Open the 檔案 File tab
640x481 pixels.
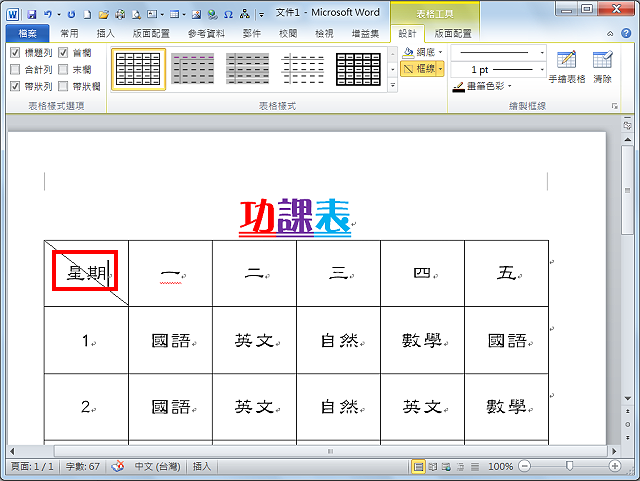click(27, 33)
